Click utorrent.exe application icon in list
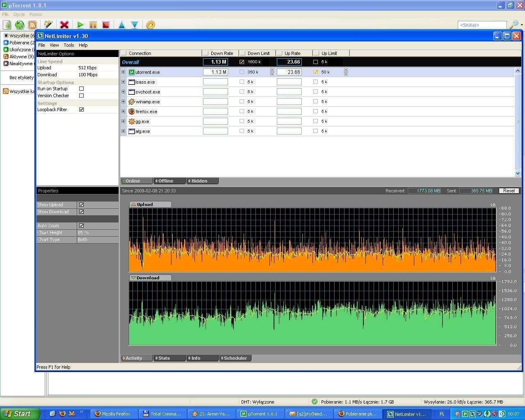 [132, 72]
